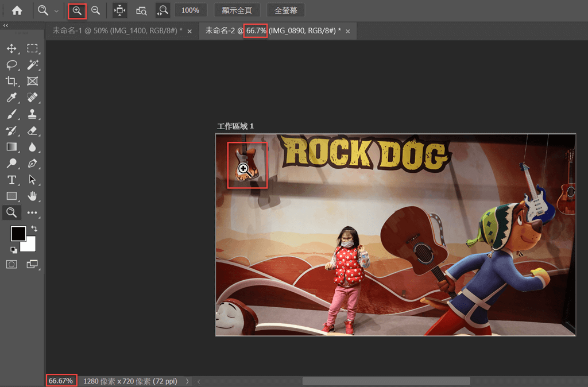The width and height of the screenshot is (588, 387).
Task: Click the black foreground color swatch
Action: [17, 233]
